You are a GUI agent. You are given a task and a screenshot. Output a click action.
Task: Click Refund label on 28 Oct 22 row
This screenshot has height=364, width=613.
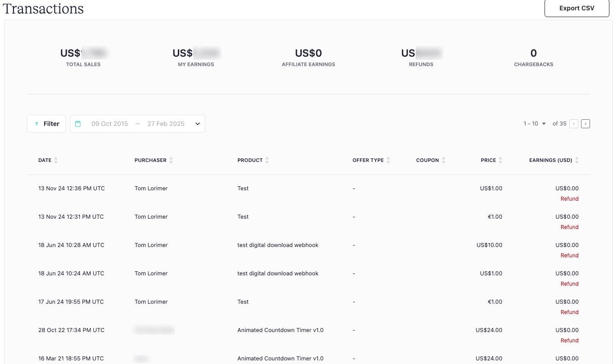[569, 341]
